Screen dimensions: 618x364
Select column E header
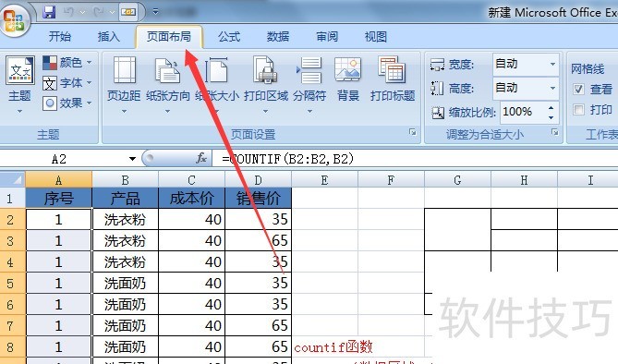click(x=325, y=180)
